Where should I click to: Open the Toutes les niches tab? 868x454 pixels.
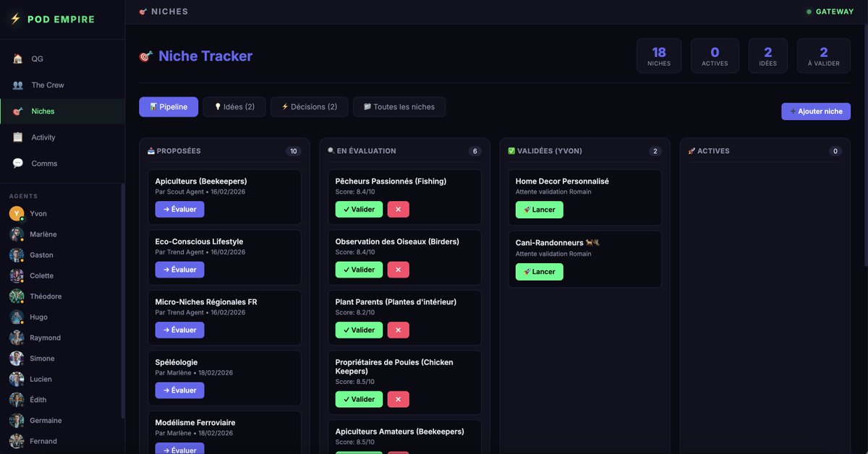(x=399, y=107)
